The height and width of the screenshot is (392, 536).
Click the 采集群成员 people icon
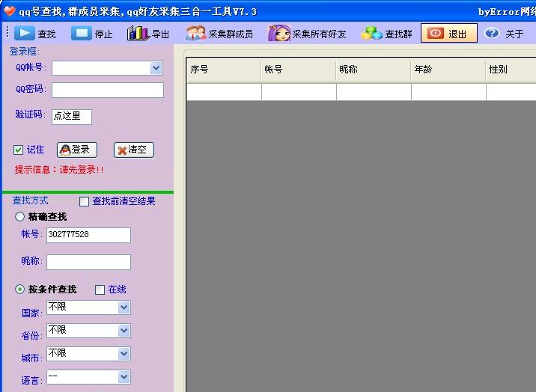(195, 33)
